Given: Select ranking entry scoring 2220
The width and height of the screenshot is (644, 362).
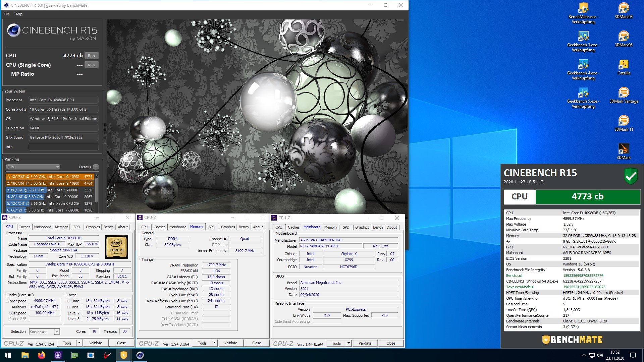Looking at the screenshot, I should 49,190.
